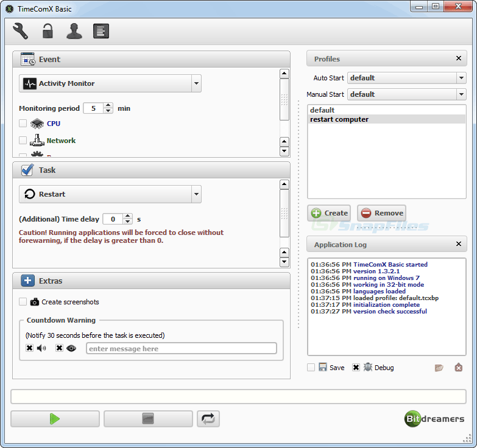Screen dimensions: 477x448
Task: Enable the CPU monitoring checkbox
Action: pyautogui.click(x=23, y=123)
